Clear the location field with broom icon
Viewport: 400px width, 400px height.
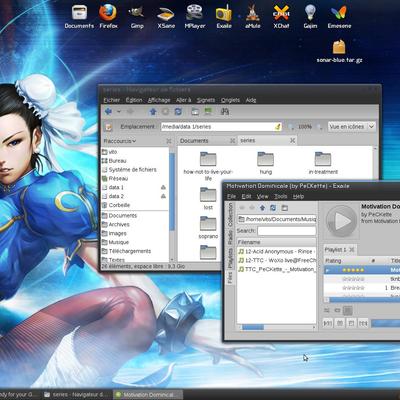(x=278, y=127)
